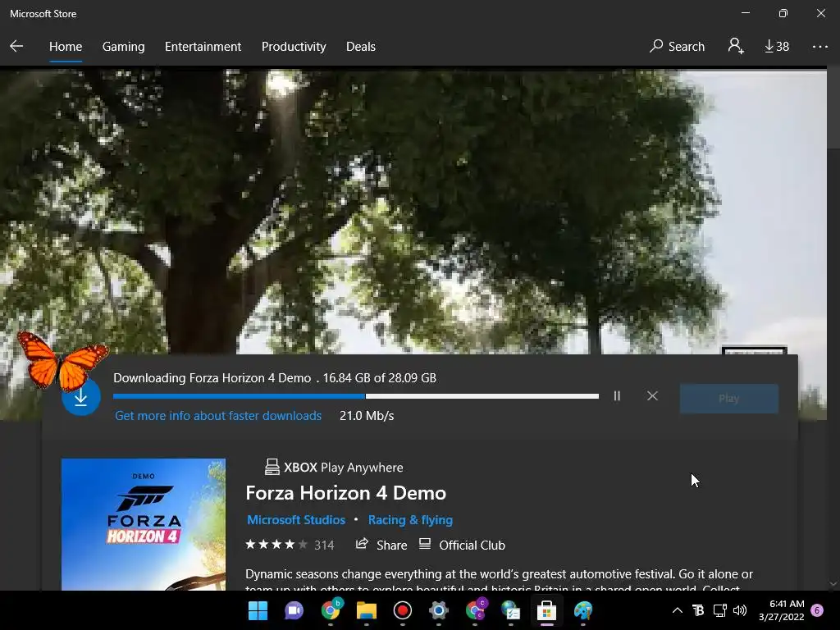
Task: Click the bold B tray icon
Action: [698, 610]
